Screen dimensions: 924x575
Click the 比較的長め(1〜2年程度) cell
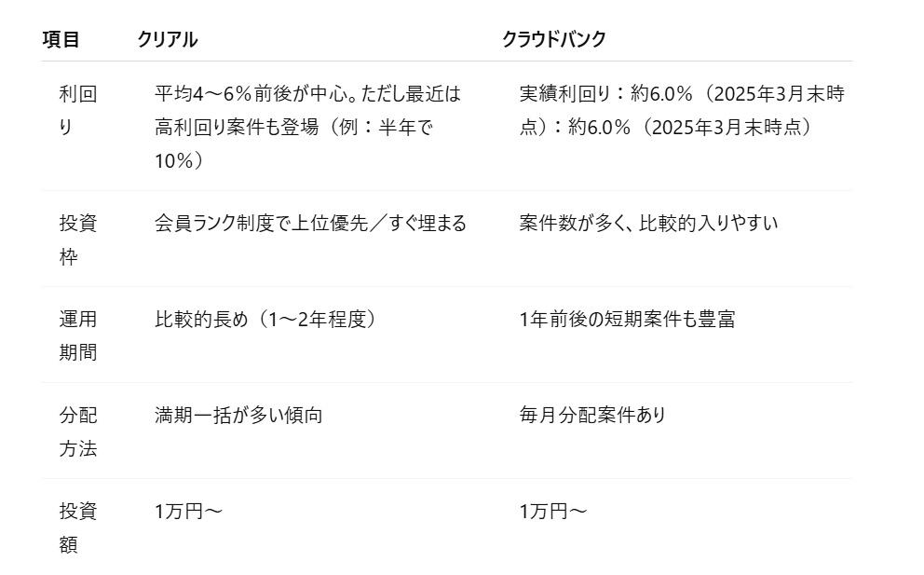pos(265,320)
